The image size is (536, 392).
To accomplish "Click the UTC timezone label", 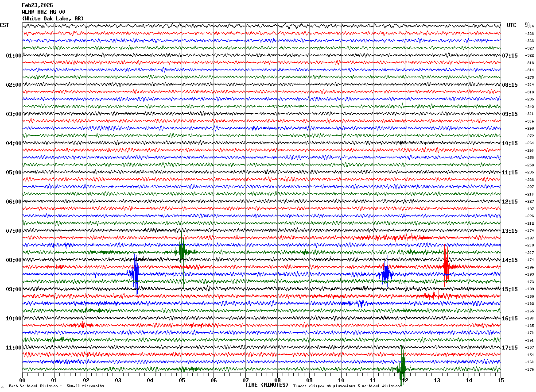I will click(x=512, y=25).
